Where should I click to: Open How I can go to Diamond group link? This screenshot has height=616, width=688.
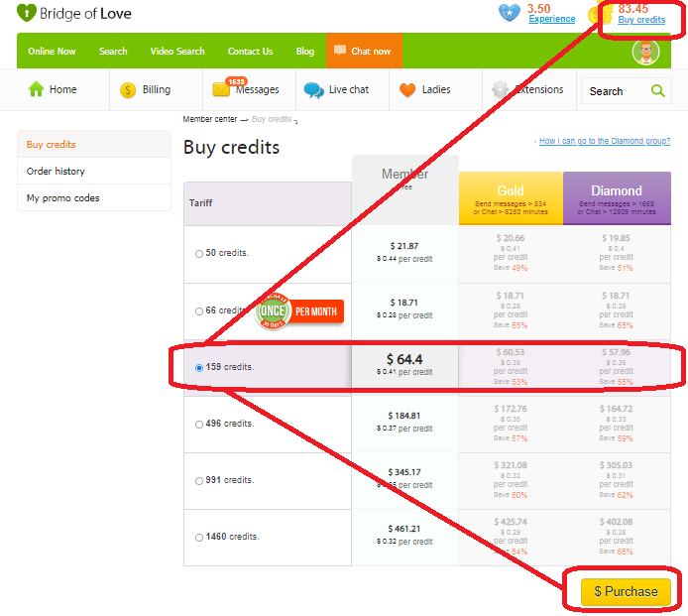click(x=605, y=141)
